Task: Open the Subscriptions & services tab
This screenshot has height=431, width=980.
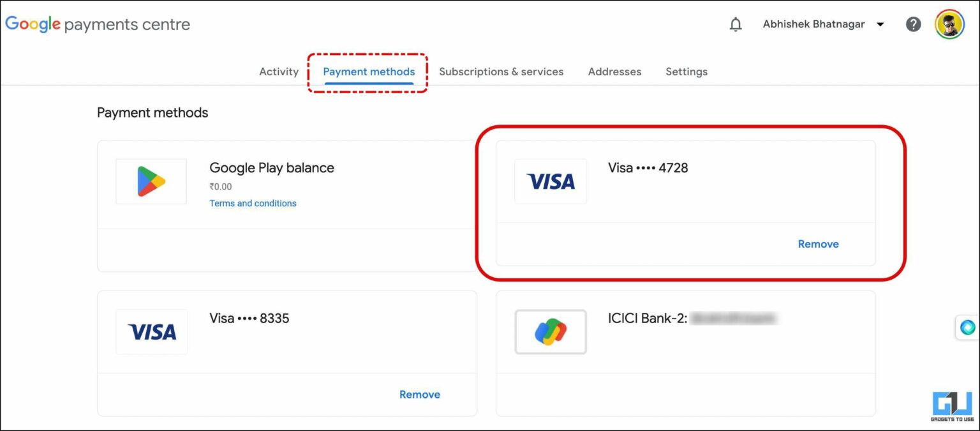Action: pyautogui.click(x=501, y=72)
